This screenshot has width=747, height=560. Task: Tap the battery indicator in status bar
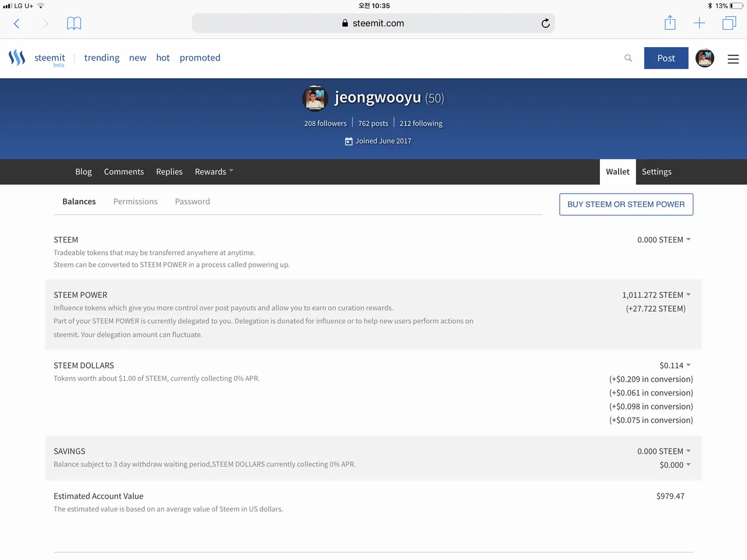coord(736,6)
